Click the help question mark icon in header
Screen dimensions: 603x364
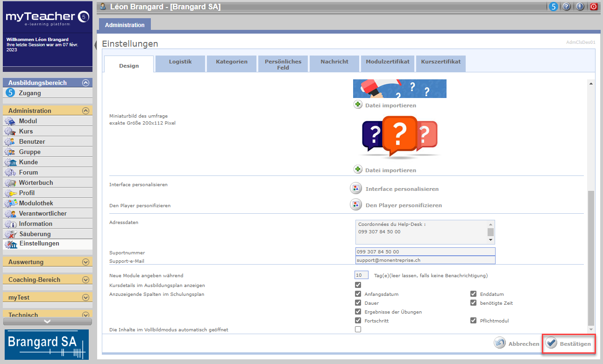pos(567,7)
